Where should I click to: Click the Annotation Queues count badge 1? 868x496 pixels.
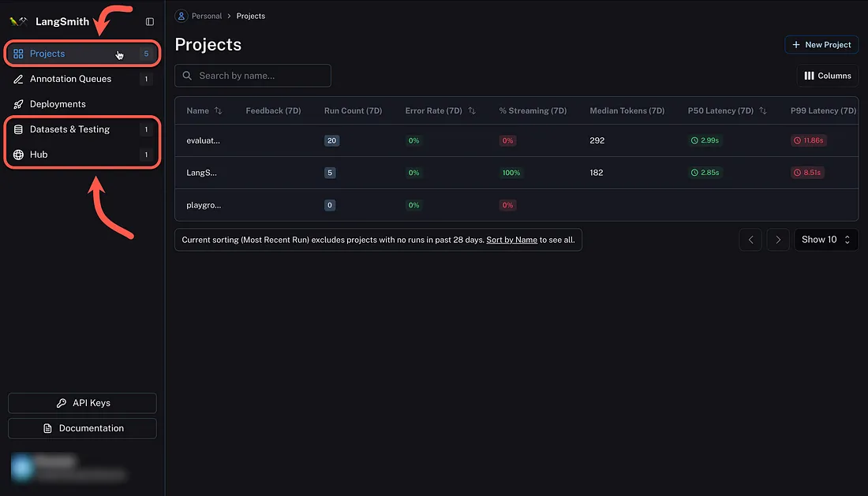tap(146, 79)
